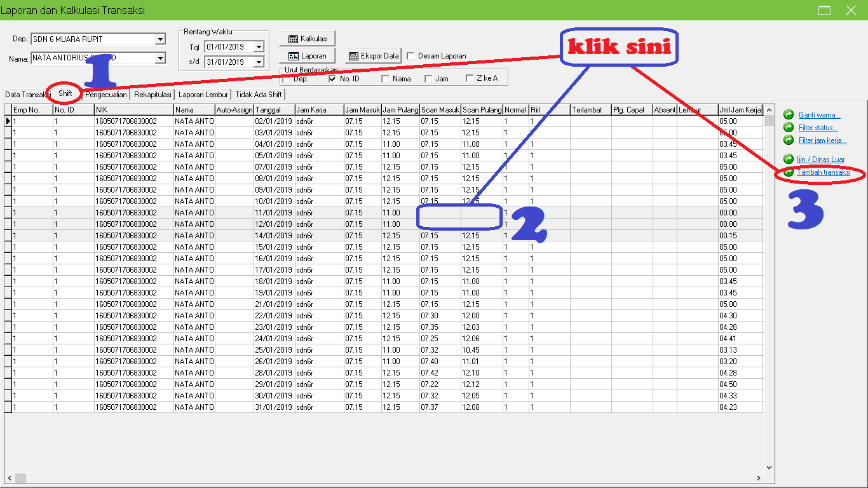Click Scan Pulang value 12.03
This screenshot has width=868, height=488.
(482, 327)
